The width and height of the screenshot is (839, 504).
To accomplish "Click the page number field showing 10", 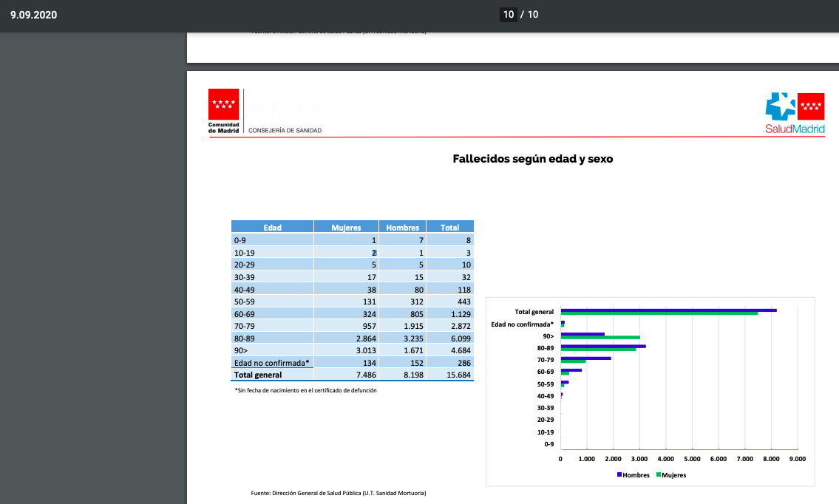I will pos(508,15).
